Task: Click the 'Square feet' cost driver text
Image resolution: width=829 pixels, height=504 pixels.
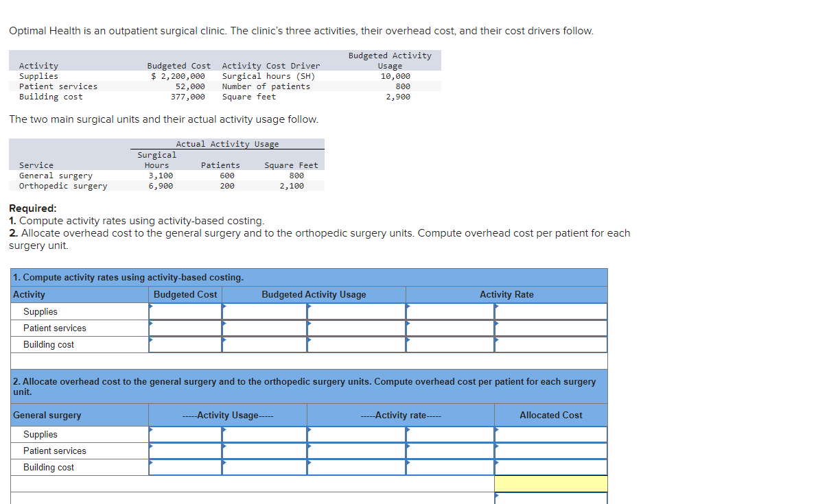Action: pyautogui.click(x=248, y=97)
